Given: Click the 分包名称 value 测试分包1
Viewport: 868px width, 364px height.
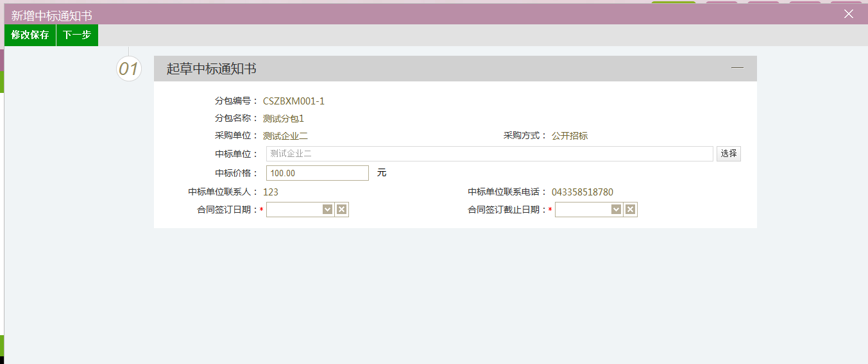Looking at the screenshot, I should pyautogui.click(x=283, y=119).
